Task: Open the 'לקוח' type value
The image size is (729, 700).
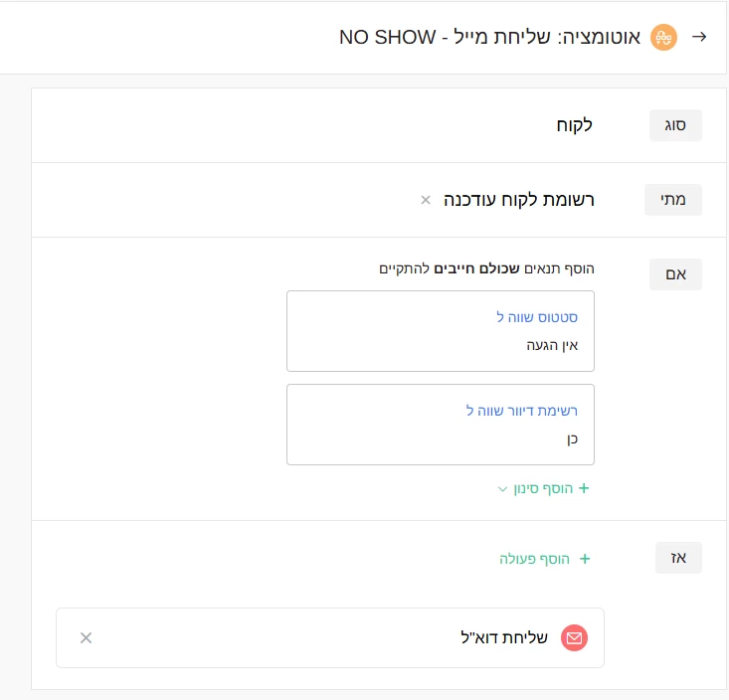Action: 574,126
